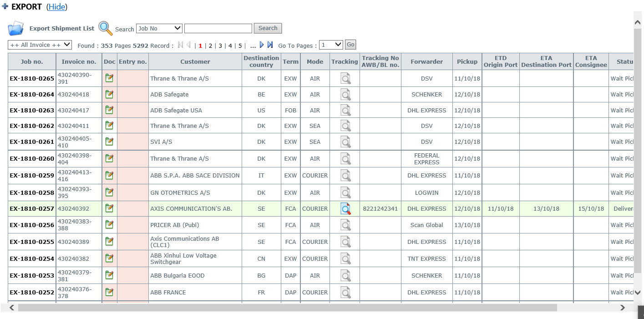The image size is (644, 319).
Task: Open the Export Shipment List folder icon
Action: pos(15,28)
